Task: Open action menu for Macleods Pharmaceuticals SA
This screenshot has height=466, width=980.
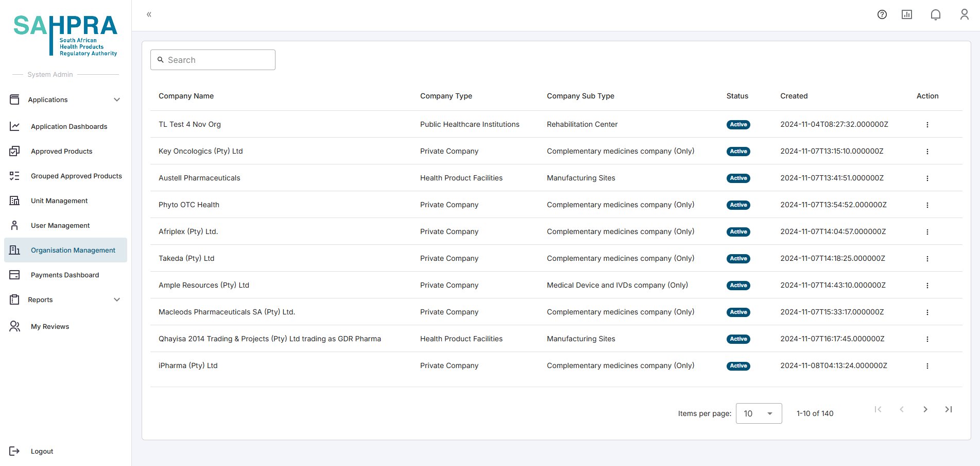Action: point(927,312)
